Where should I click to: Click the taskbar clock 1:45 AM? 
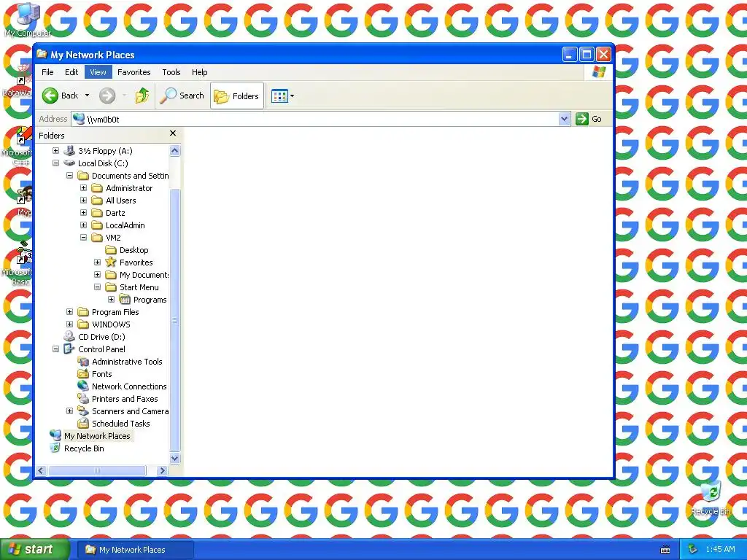720,550
